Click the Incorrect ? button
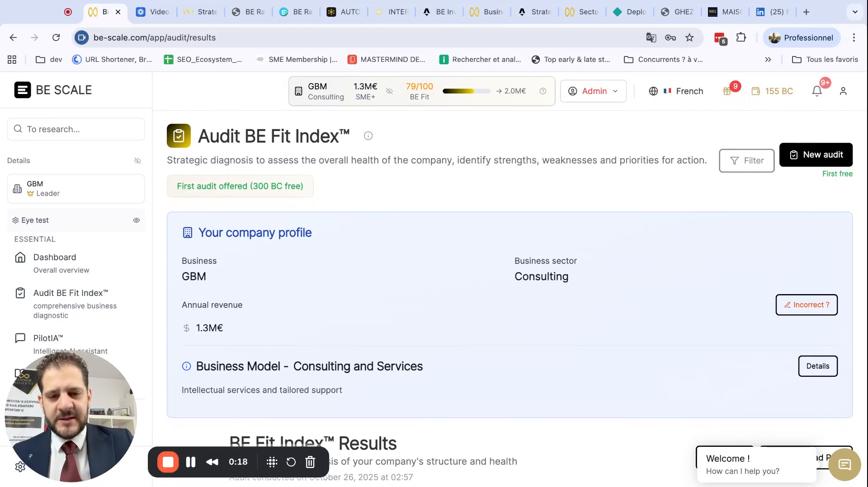This screenshot has height=487, width=868. pos(807,304)
